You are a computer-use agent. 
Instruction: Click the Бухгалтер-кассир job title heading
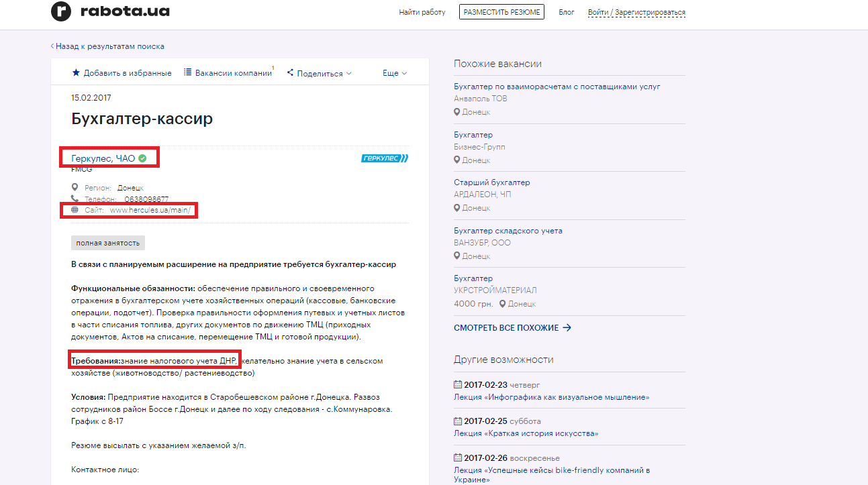142,119
